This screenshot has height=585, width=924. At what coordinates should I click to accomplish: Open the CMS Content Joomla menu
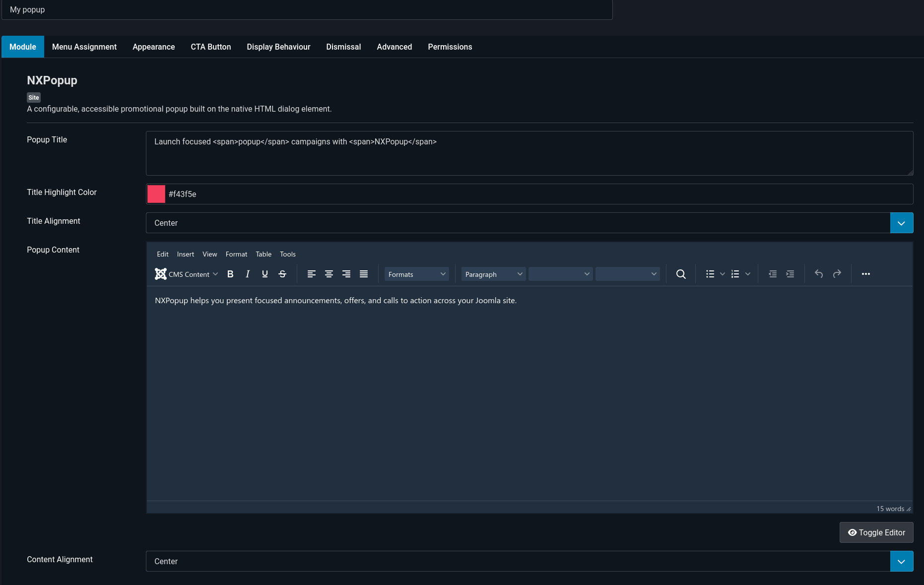coord(186,274)
